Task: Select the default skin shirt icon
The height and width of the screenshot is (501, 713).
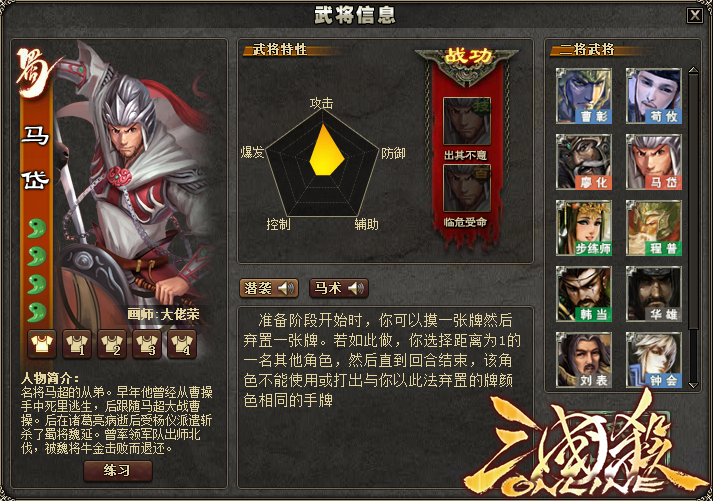Action: click(42, 345)
